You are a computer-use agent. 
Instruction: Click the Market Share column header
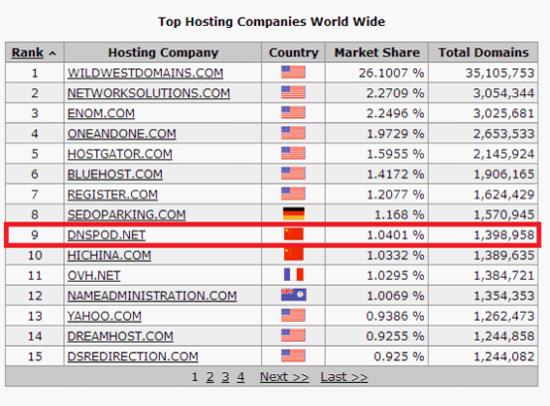pyautogui.click(x=377, y=53)
